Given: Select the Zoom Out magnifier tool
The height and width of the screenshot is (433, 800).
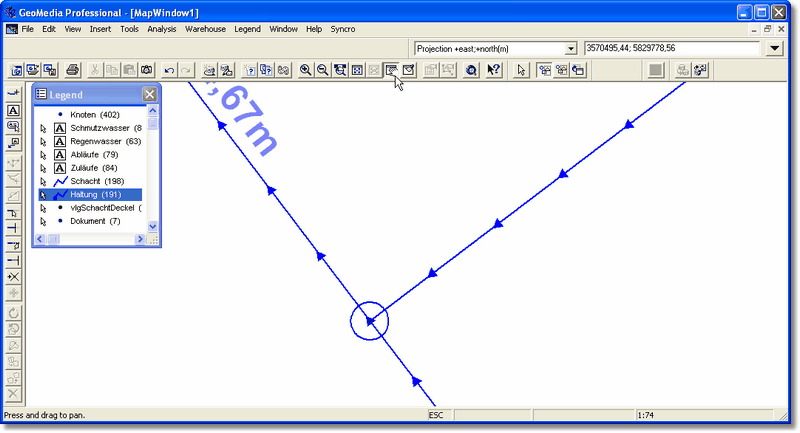Looking at the screenshot, I should [323, 70].
